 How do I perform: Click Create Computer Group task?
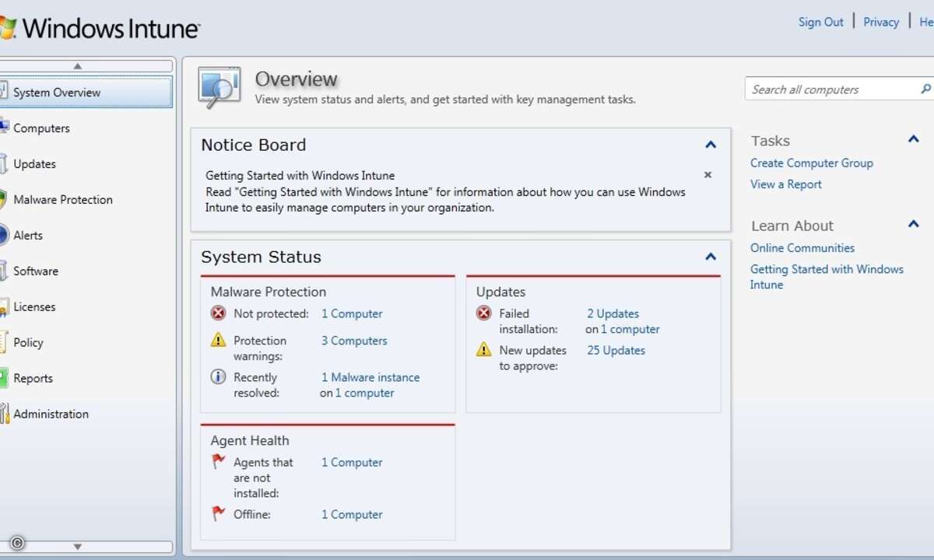(812, 163)
